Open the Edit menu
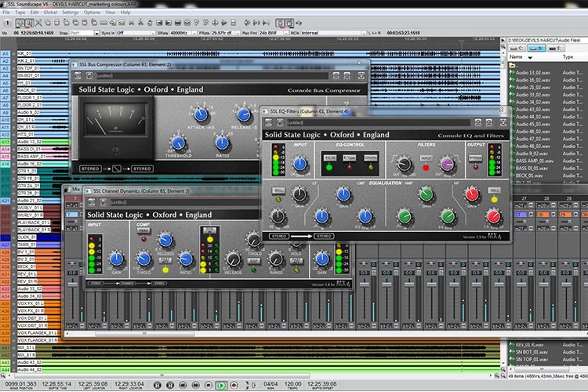 [34, 13]
